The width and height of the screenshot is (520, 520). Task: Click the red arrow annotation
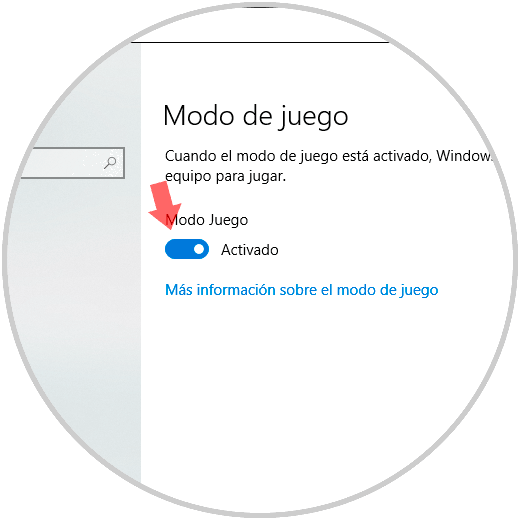coord(164,205)
